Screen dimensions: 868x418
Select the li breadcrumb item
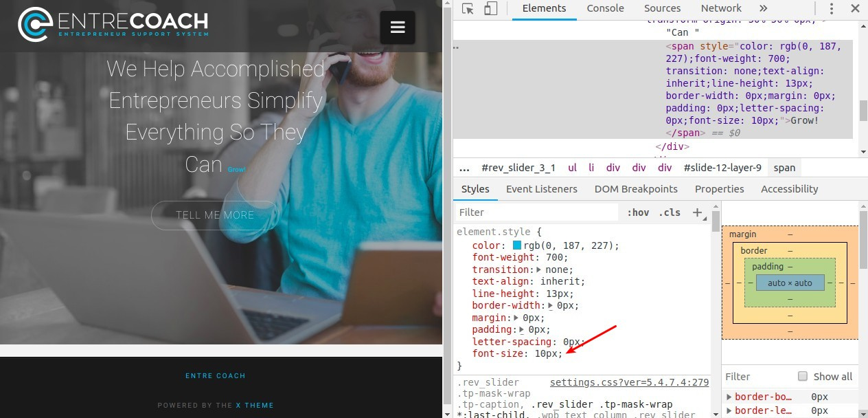point(591,168)
